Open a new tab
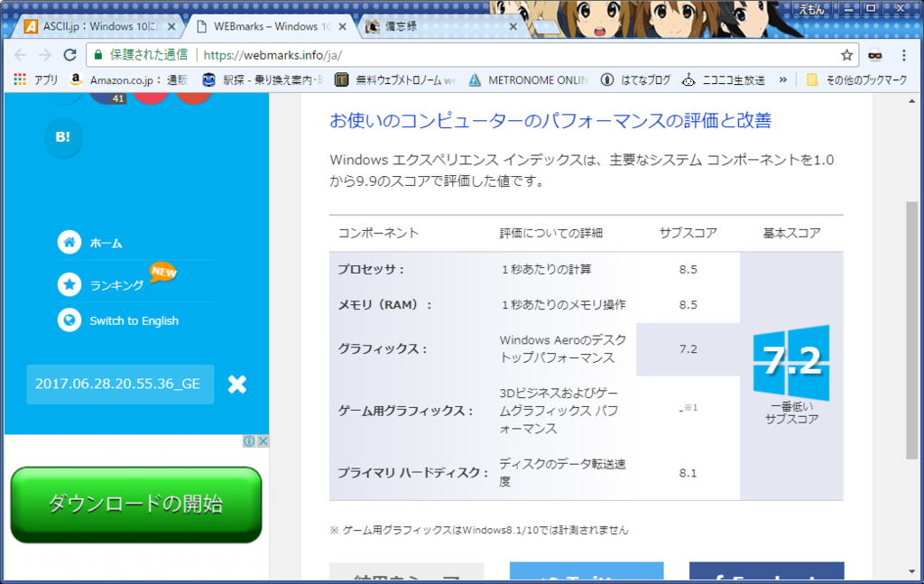This screenshot has height=584, width=924. pyautogui.click(x=546, y=26)
